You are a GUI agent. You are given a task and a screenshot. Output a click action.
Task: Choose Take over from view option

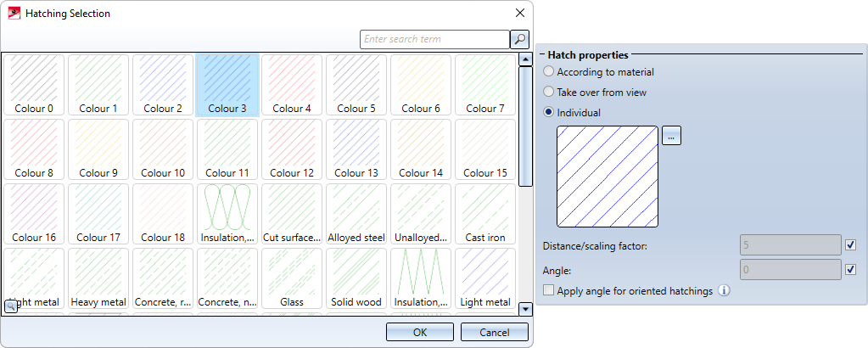[549, 92]
